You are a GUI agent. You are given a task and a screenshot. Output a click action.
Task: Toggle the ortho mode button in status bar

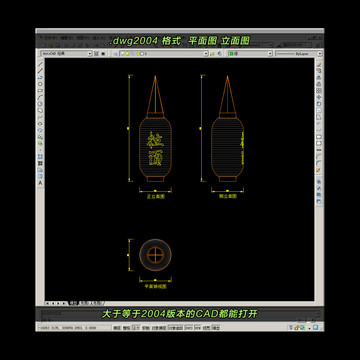click(x=136, y=328)
